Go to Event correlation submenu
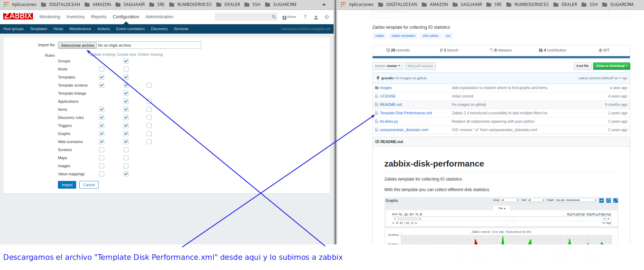Screen dimensions: 644x270 coord(130,29)
